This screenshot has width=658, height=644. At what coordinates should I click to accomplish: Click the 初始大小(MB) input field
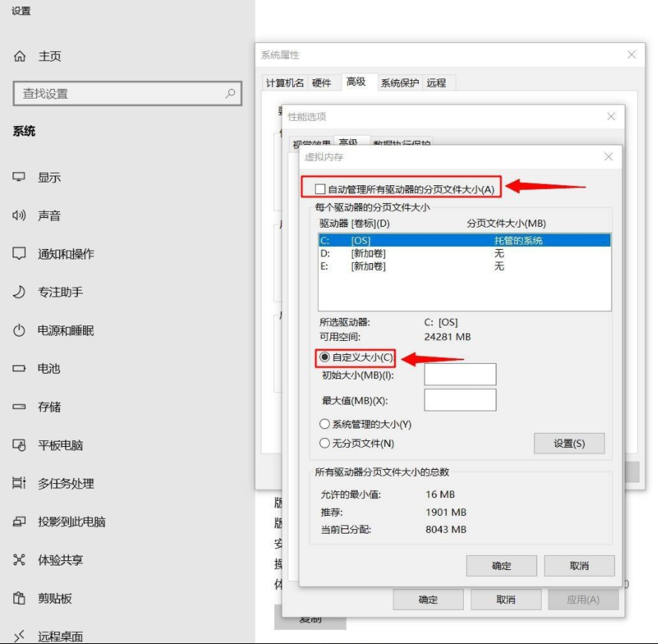pyautogui.click(x=460, y=374)
